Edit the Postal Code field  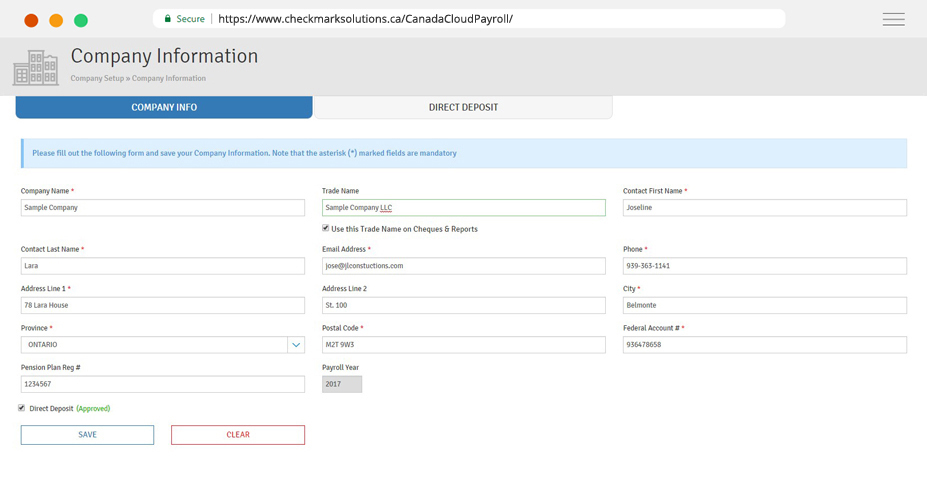463,345
